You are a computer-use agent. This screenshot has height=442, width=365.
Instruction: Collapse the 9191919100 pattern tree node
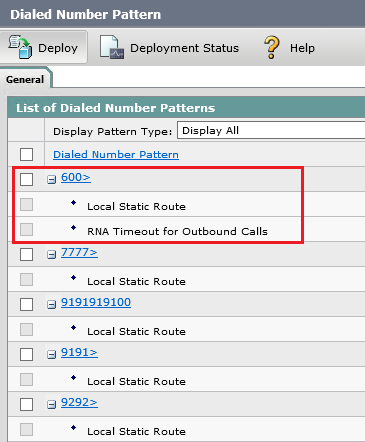[51, 305]
